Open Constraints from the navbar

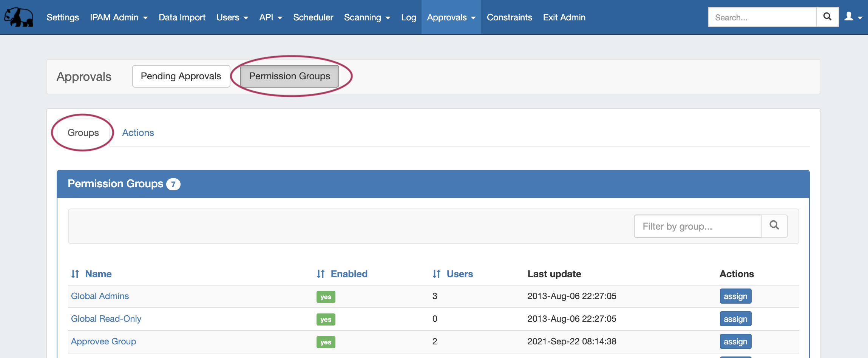pyautogui.click(x=509, y=17)
